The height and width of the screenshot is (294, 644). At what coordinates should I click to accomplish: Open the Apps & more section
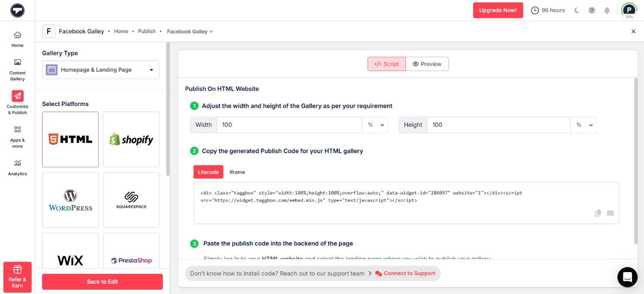point(17,136)
